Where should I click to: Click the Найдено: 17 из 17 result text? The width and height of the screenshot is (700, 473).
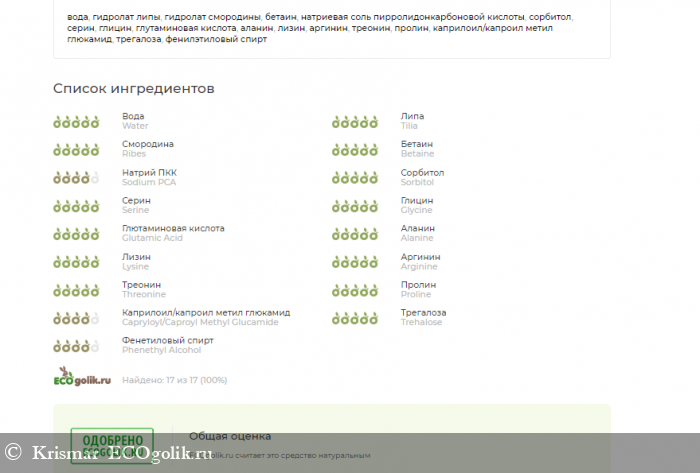[175, 380]
